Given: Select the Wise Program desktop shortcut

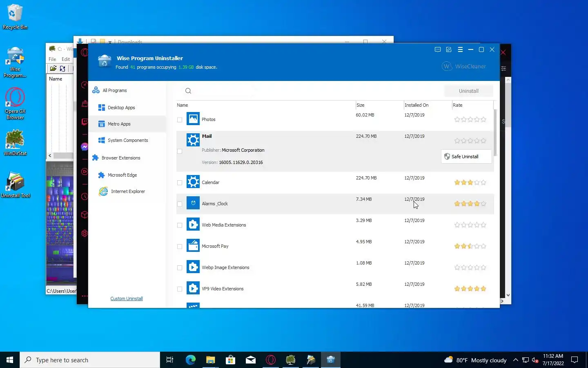Looking at the screenshot, I should [15, 62].
